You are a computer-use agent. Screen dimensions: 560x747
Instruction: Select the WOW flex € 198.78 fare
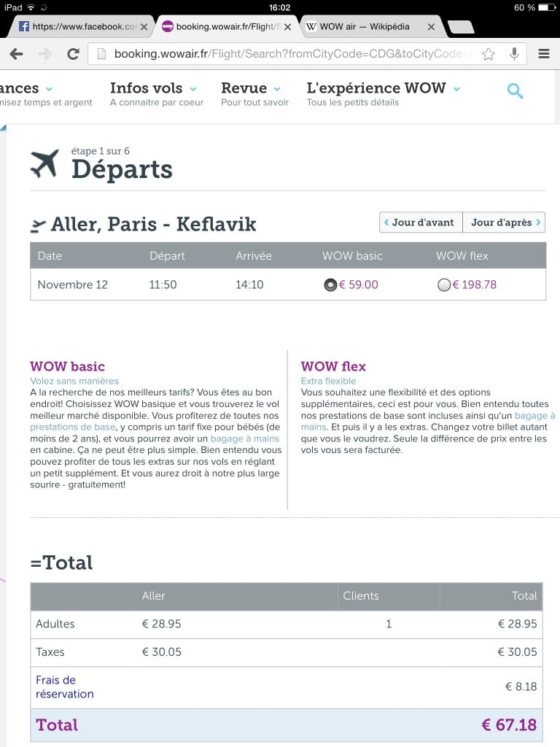444,285
